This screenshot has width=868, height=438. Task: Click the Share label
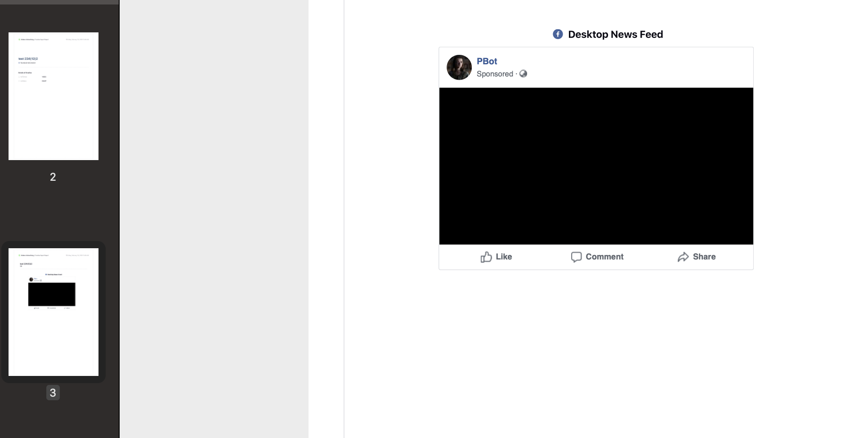tap(704, 257)
